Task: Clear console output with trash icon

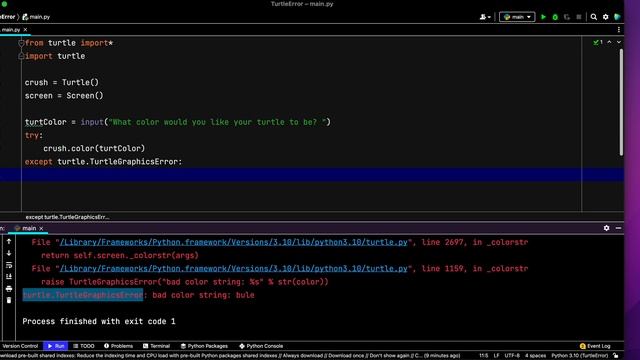Action: [9, 300]
